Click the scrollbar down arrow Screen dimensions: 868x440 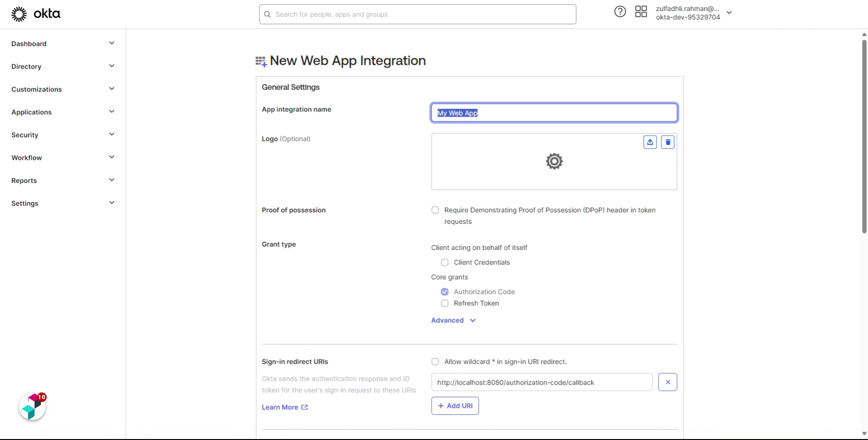pyautogui.click(x=864, y=434)
